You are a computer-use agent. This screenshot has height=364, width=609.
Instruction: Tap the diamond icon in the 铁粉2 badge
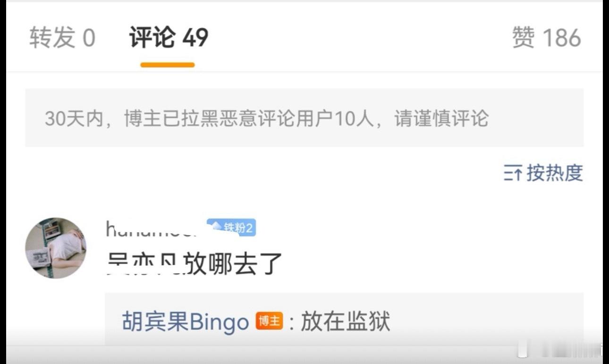217,228
